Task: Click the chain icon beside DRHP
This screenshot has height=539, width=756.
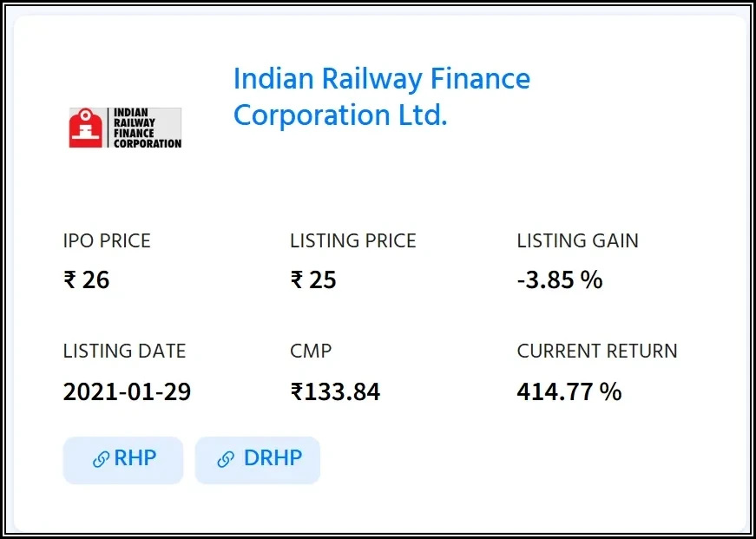Action: pos(226,460)
